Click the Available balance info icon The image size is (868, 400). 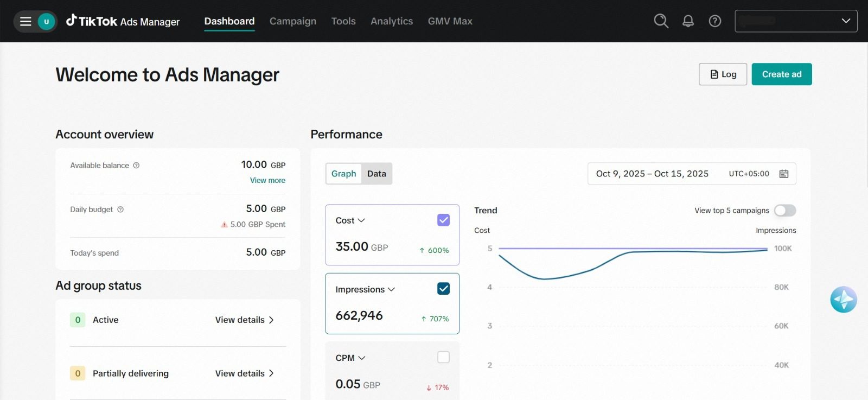click(137, 166)
